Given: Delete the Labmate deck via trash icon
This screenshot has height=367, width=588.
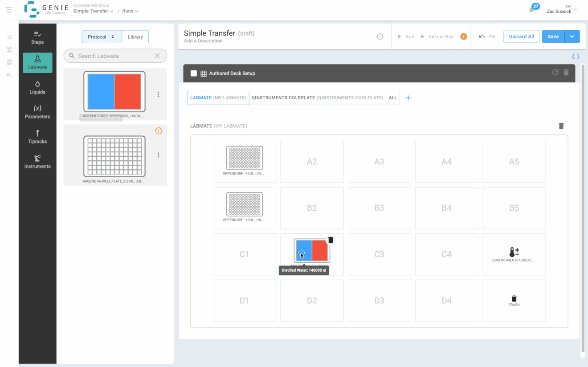Looking at the screenshot, I should (x=561, y=126).
